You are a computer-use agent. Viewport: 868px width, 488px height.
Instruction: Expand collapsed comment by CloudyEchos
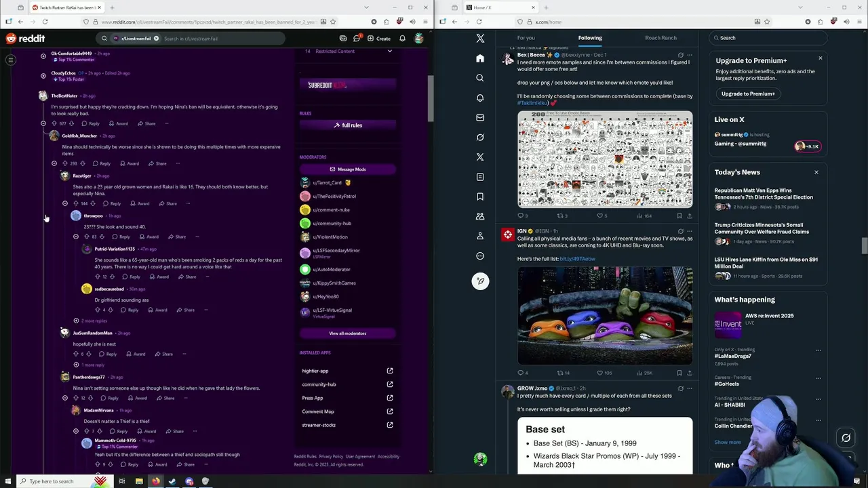click(x=43, y=76)
